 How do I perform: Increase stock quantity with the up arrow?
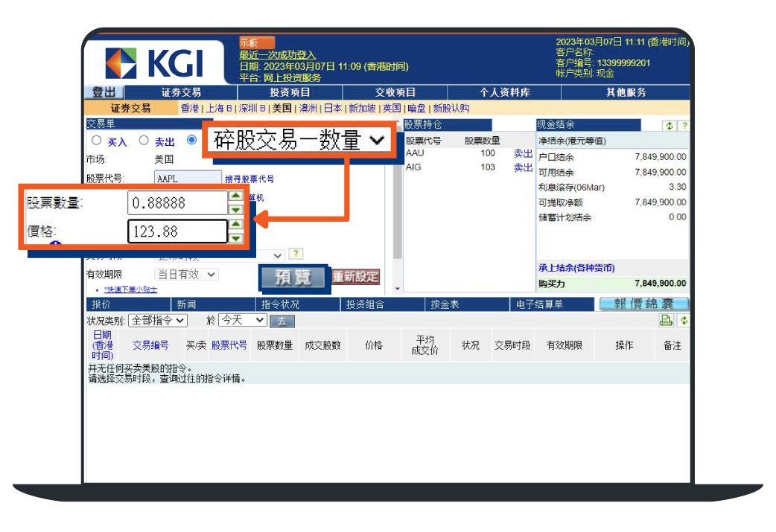point(236,196)
